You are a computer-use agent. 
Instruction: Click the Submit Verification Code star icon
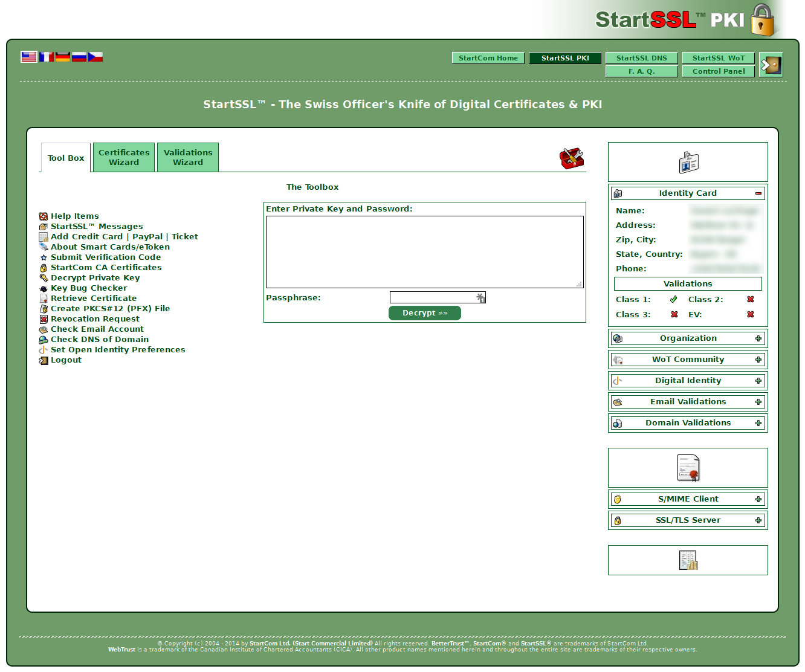(44, 257)
